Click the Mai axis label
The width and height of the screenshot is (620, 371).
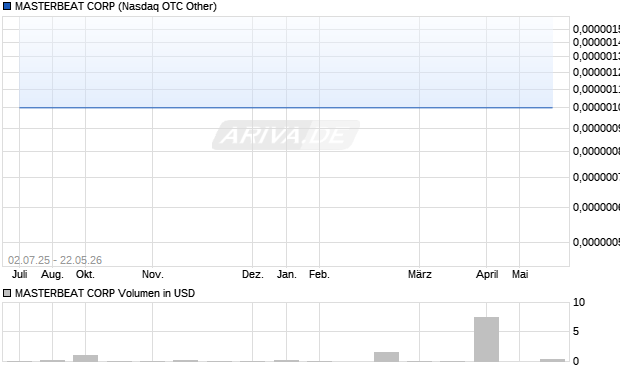(520, 274)
